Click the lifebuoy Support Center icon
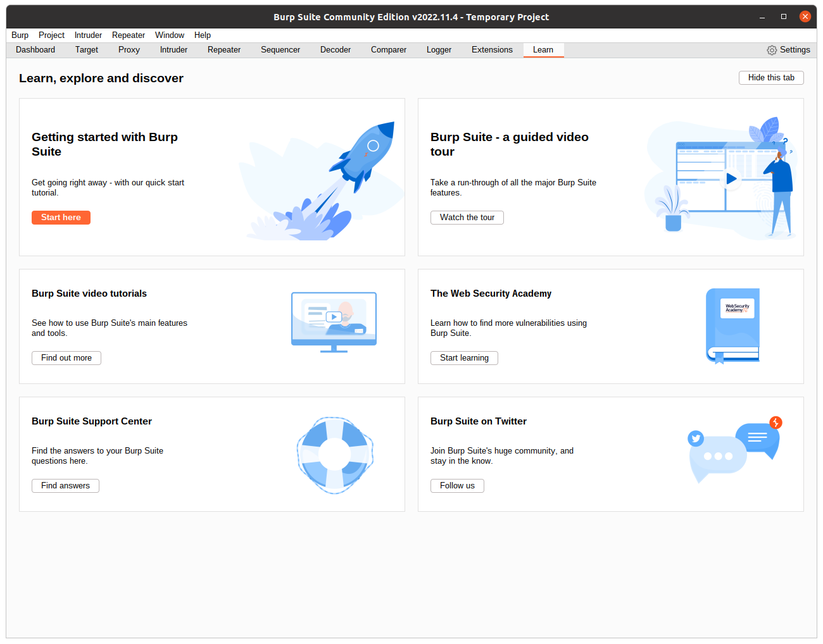The width and height of the screenshot is (823, 644). coord(335,455)
